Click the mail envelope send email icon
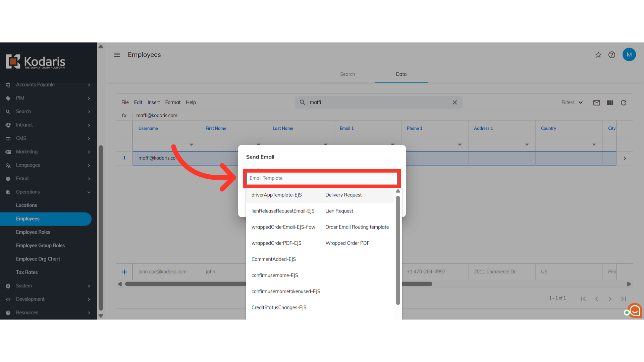 coord(596,103)
